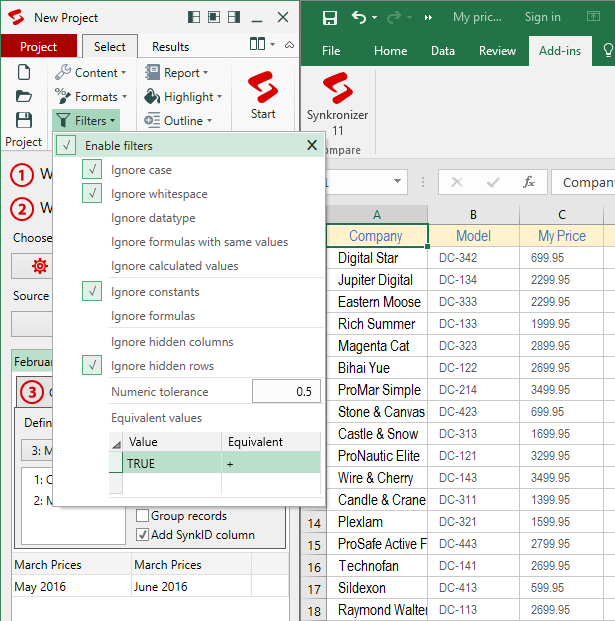Confirm formula entry with checkmark icon

(x=493, y=182)
